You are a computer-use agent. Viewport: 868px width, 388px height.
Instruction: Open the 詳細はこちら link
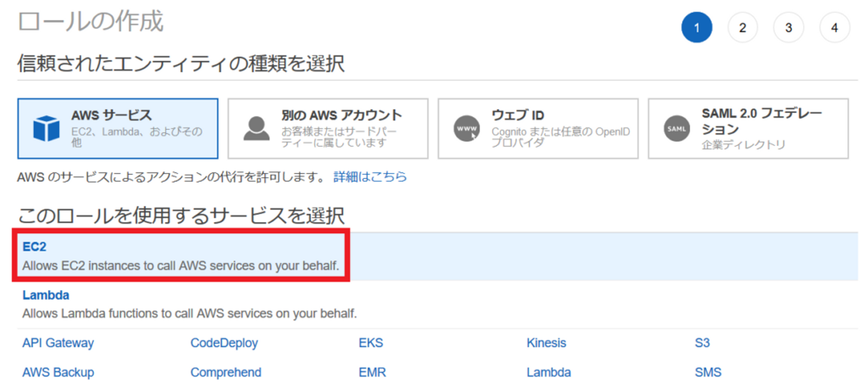tap(370, 177)
